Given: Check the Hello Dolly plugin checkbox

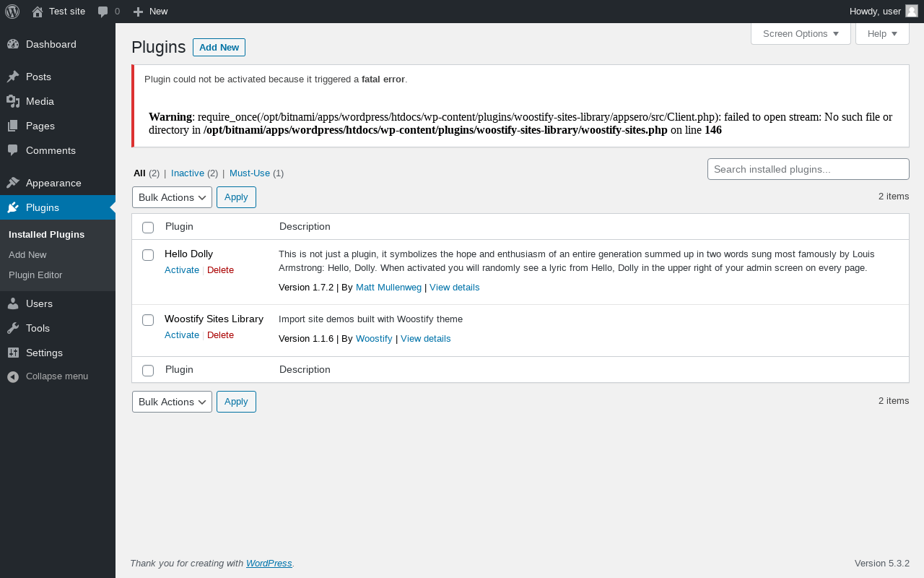Looking at the screenshot, I should pyautogui.click(x=148, y=255).
